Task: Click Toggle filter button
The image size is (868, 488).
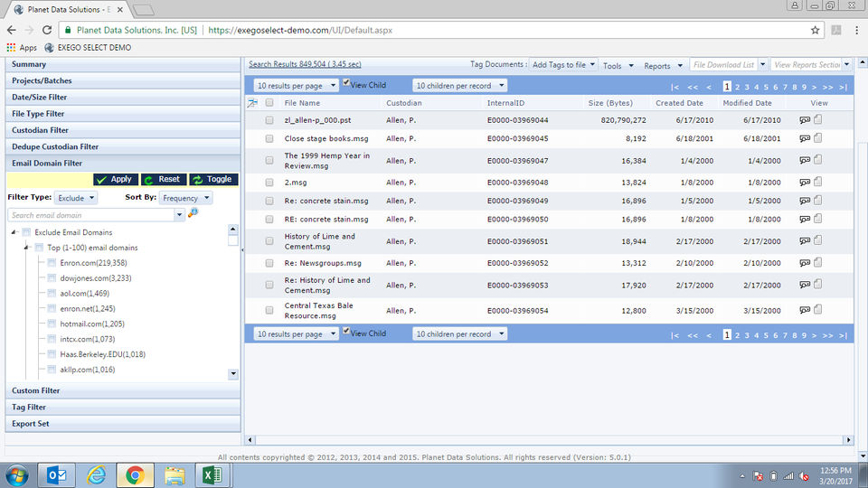Action: (x=213, y=179)
